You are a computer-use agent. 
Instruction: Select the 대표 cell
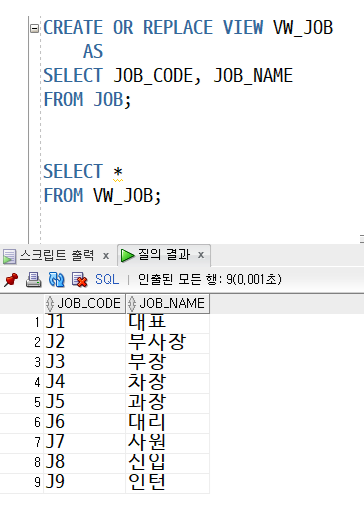pos(168,323)
